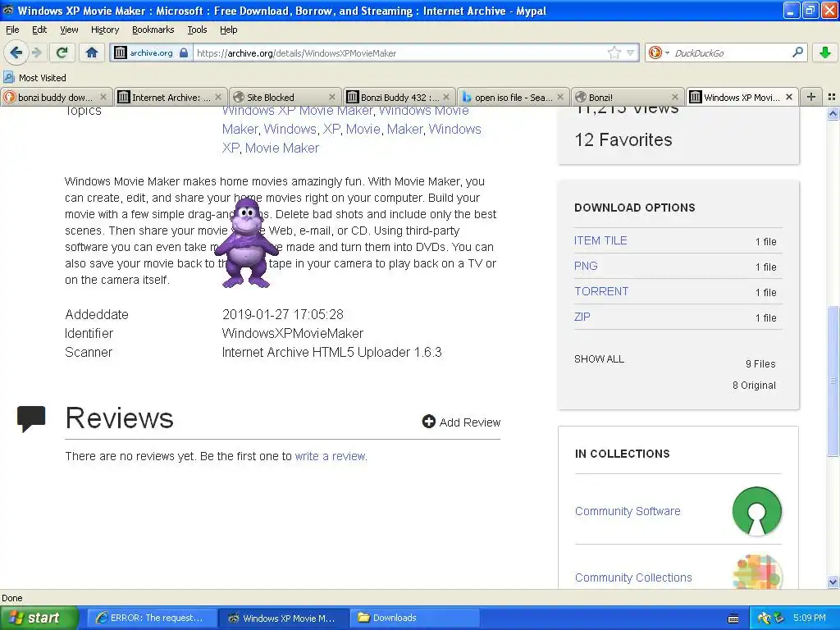Screen dimensions: 840x630
Task: Open a new tab with plus button
Action: [811, 97]
